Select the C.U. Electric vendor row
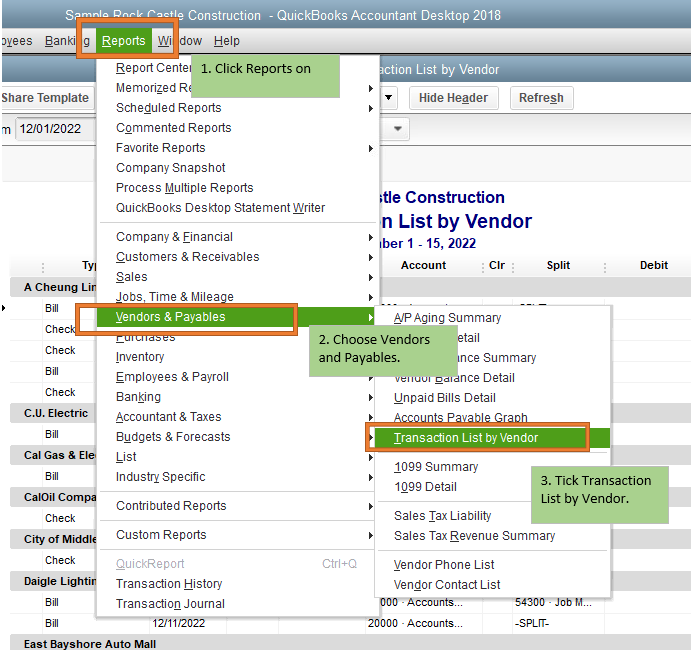Viewport: 694px width, 650px height. pyautogui.click(x=56, y=413)
